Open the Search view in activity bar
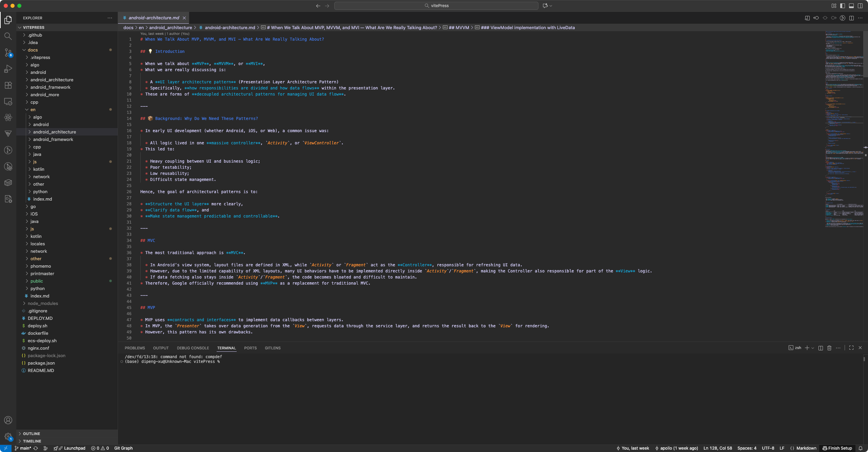This screenshot has width=868, height=452. pos(8,36)
